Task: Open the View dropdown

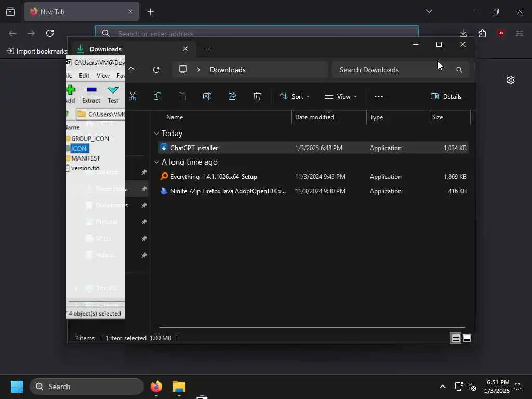Action: (341, 96)
